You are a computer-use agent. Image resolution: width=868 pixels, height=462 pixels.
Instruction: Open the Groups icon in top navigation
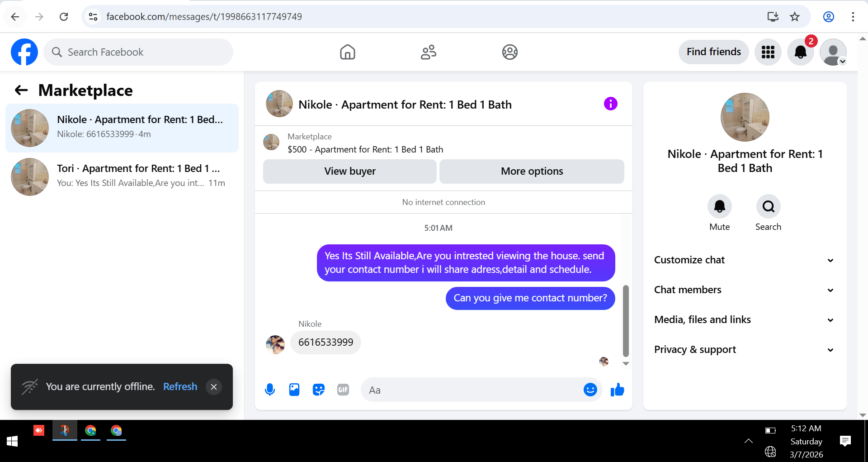click(509, 52)
